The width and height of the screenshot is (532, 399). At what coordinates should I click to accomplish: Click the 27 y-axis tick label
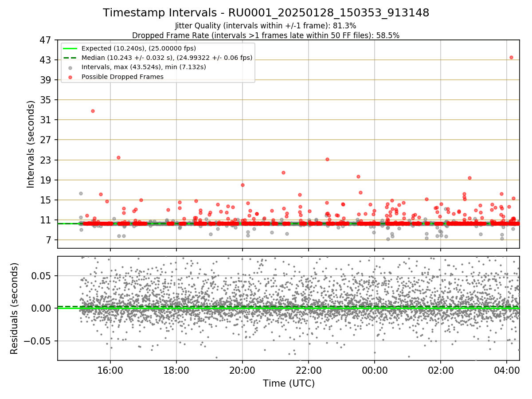[46, 140]
